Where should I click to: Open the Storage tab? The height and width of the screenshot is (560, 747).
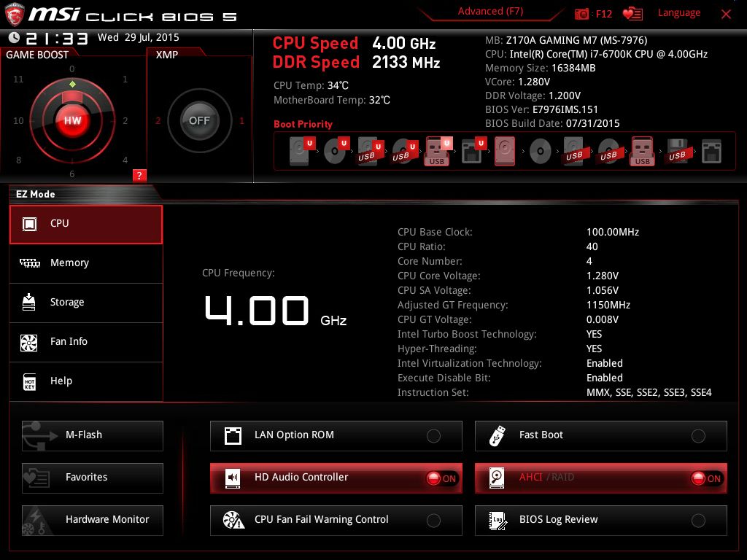coord(86,303)
